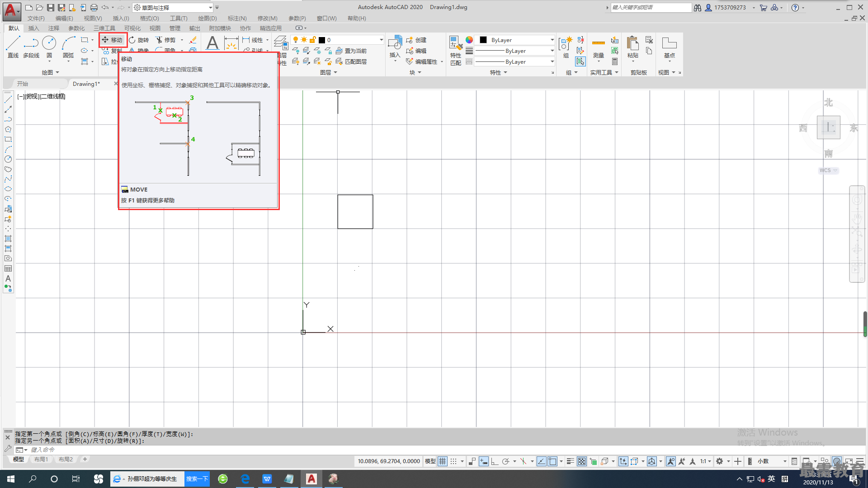The height and width of the screenshot is (488, 868).
Task: Click the Rotate (旋转) tool
Action: (139, 40)
